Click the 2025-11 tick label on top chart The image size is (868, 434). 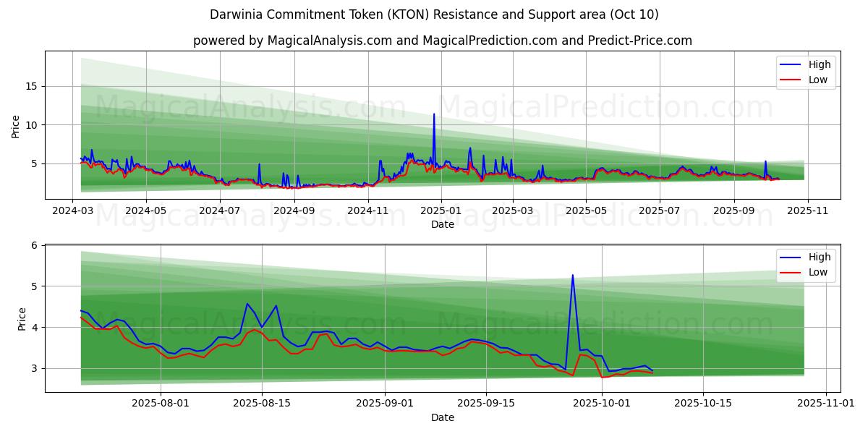tap(807, 211)
